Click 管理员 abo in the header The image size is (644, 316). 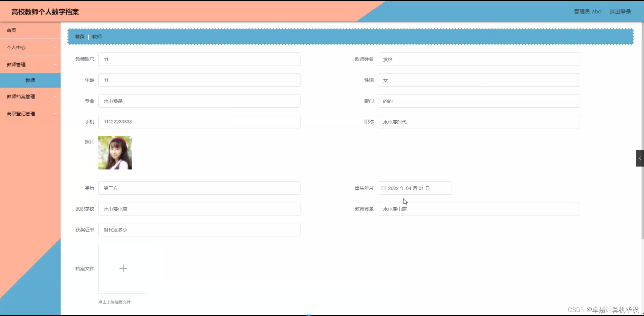tap(587, 11)
